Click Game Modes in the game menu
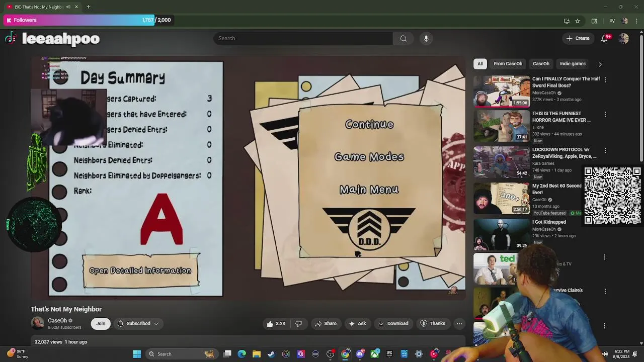Viewport: 644px width, 362px height. (x=369, y=157)
